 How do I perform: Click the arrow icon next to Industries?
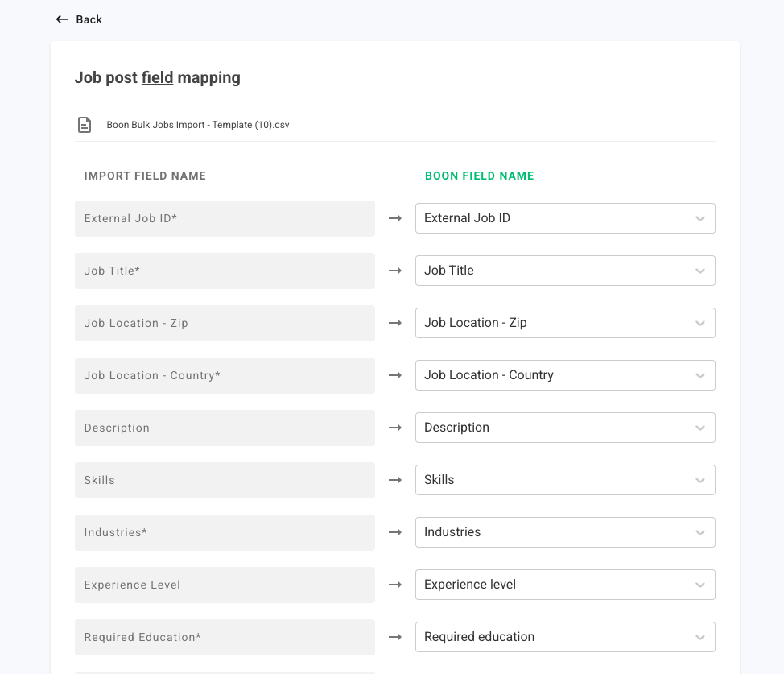pyautogui.click(x=394, y=532)
